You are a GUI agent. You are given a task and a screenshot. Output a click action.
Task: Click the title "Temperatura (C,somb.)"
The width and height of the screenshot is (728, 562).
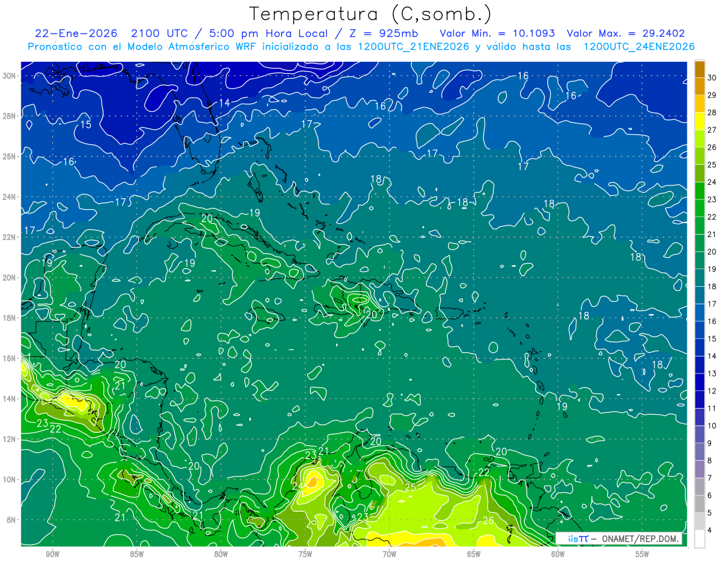370,13
